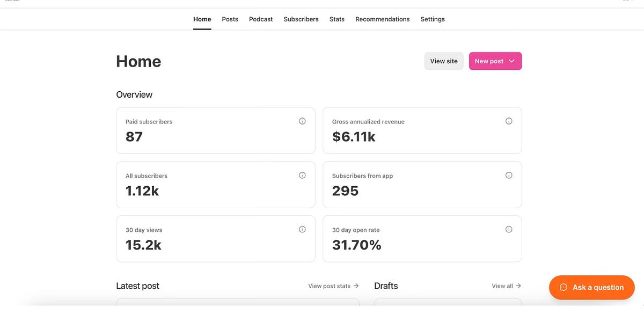Open publication Settings
The image size is (644, 322).
[433, 19]
